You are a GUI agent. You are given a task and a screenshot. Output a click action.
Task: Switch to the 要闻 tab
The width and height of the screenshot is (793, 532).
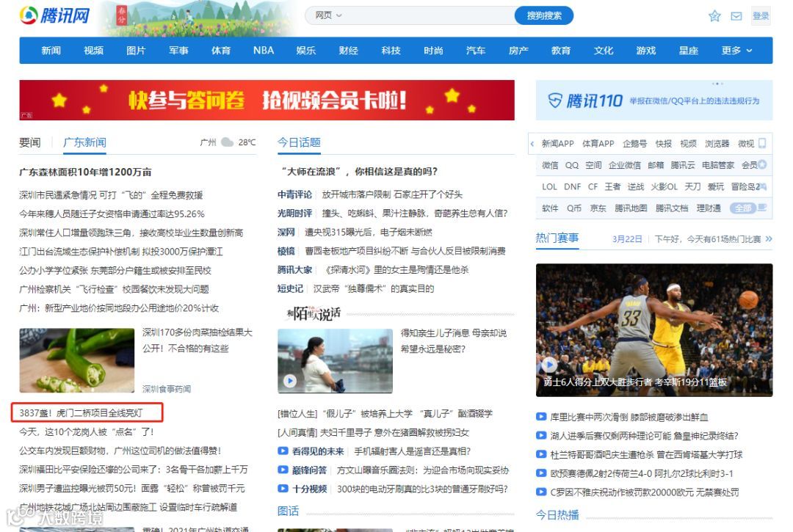30,142
